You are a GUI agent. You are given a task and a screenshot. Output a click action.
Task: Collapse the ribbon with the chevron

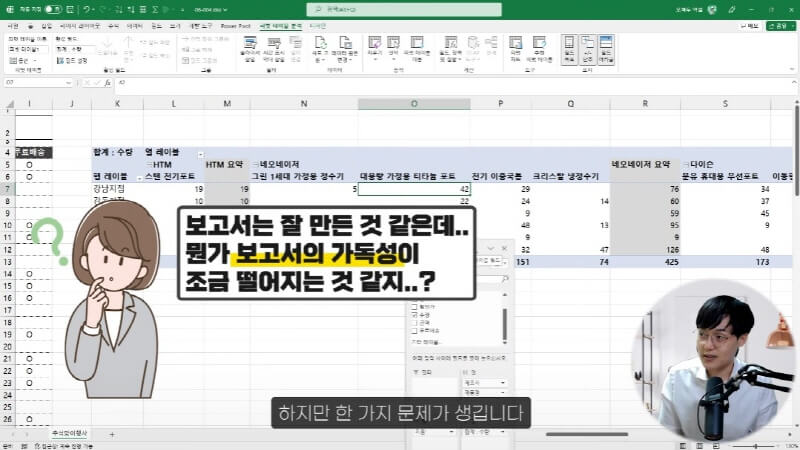tap(792, 69)
